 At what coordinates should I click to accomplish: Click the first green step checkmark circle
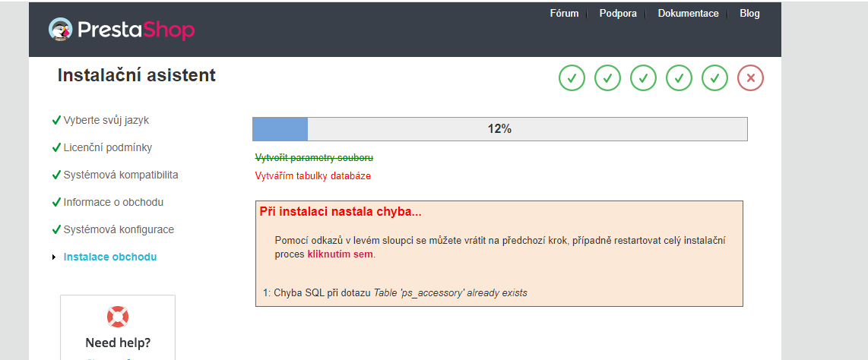point(572,78)
